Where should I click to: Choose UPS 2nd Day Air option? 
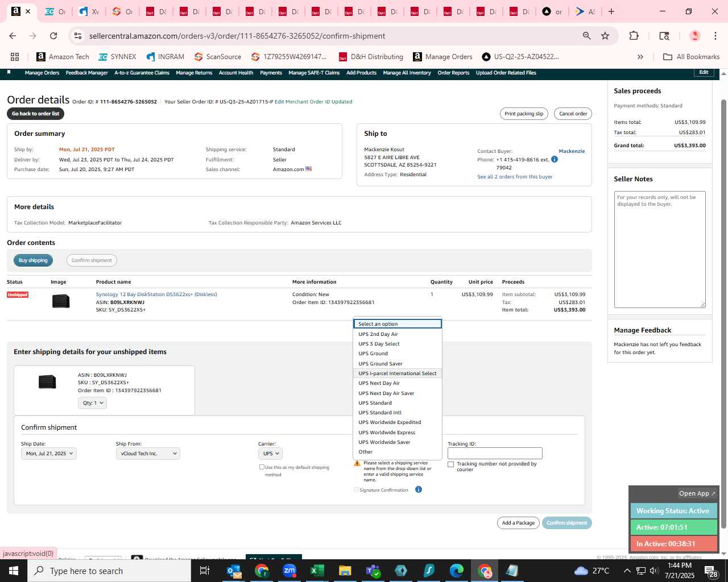(398, 334)
